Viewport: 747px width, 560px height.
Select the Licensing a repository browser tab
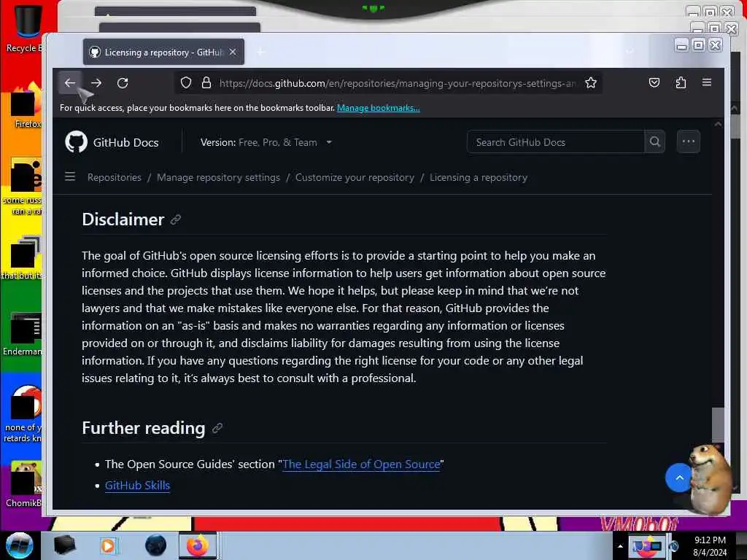click(163, 52)
